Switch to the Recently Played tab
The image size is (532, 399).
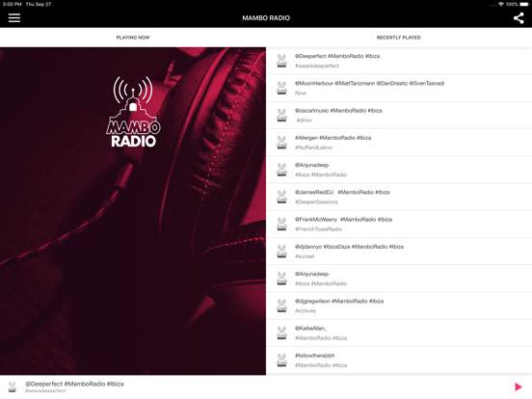click(398, 38)
